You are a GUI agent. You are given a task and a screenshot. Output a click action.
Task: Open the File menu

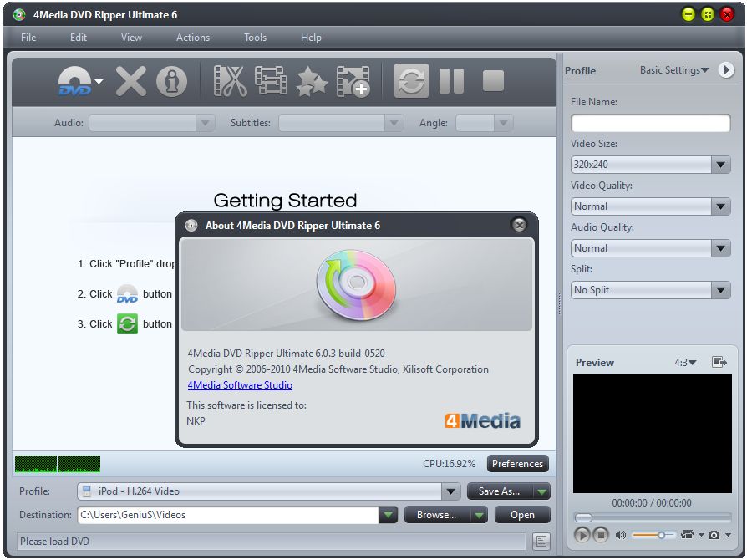[x=28, y=37]
